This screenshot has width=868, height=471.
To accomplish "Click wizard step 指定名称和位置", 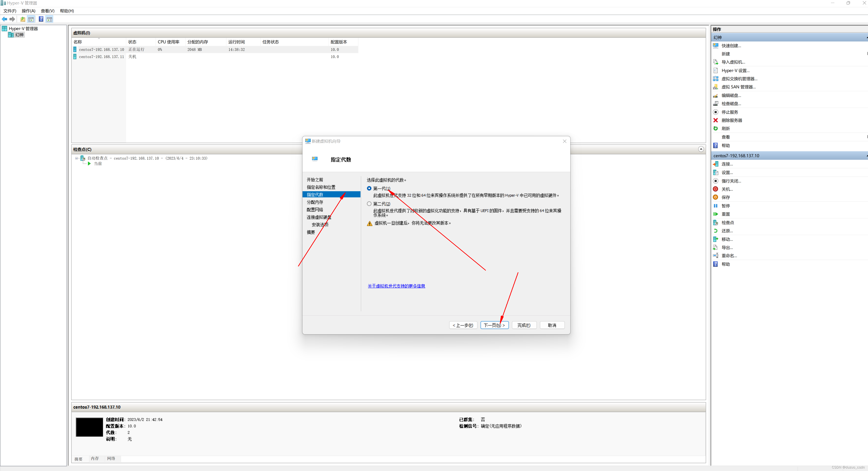I will (321, 187).
